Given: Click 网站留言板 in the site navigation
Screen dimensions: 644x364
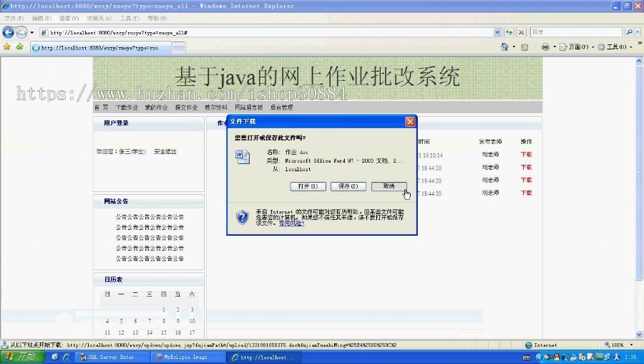Looking at the screenshot, I should point(249,107).
